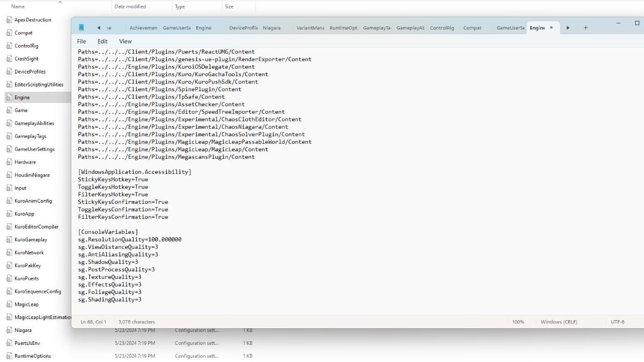Click unsaved-changes dot on active Engine tab
This screenshot has height=362, width=644.
tap(551, 28)
